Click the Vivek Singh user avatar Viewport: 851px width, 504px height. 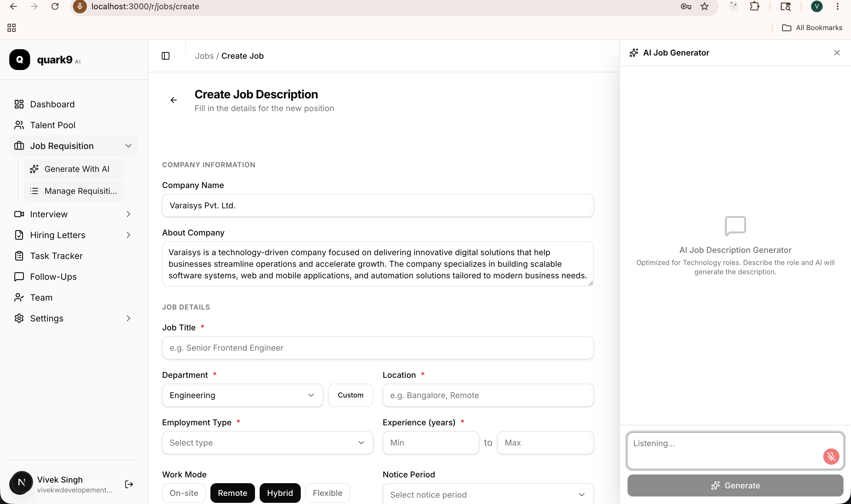21,483
